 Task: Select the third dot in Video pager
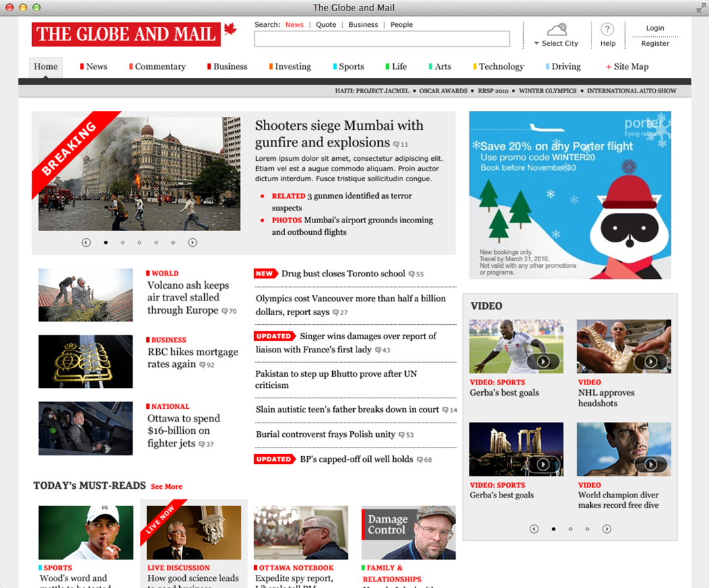coord(587,529)
